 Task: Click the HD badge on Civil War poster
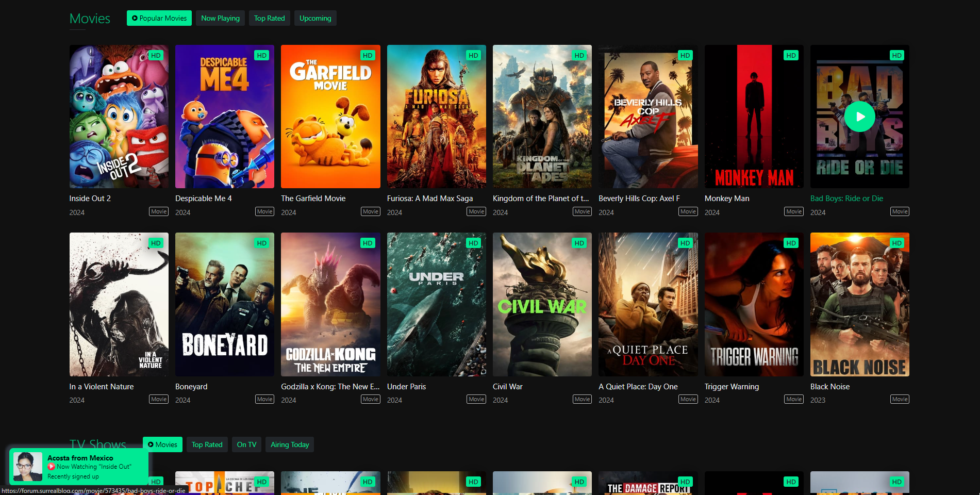click(579, 243)
